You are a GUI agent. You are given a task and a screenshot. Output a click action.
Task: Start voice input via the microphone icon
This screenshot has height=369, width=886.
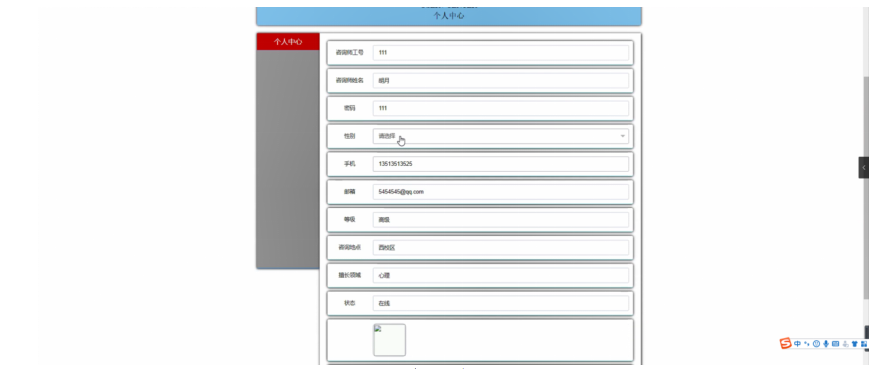tap(826, 344)
